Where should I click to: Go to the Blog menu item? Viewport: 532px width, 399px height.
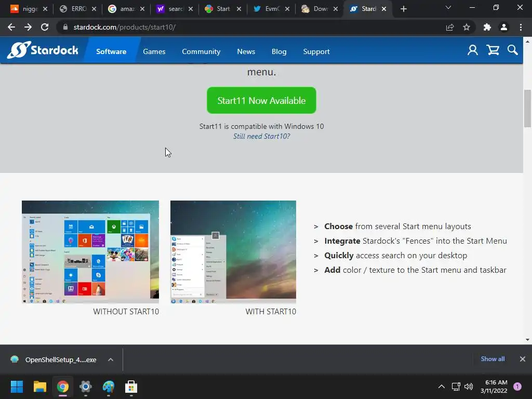[279, 51]
